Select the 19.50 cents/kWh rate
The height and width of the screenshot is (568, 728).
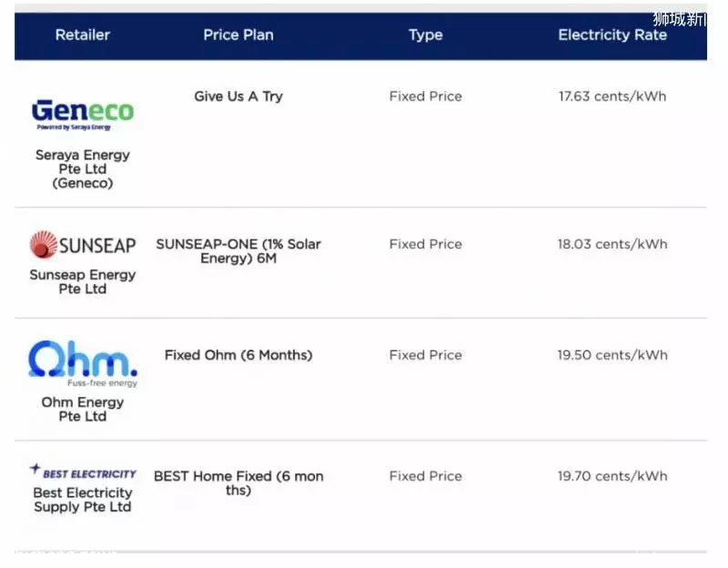[612, 355]
